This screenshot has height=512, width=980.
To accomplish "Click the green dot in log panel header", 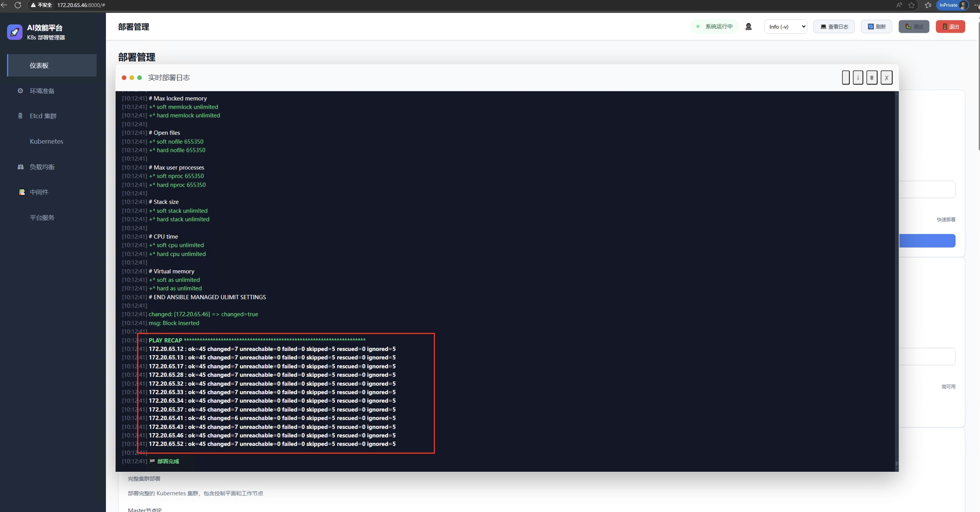I will click(x=139, y=78).
